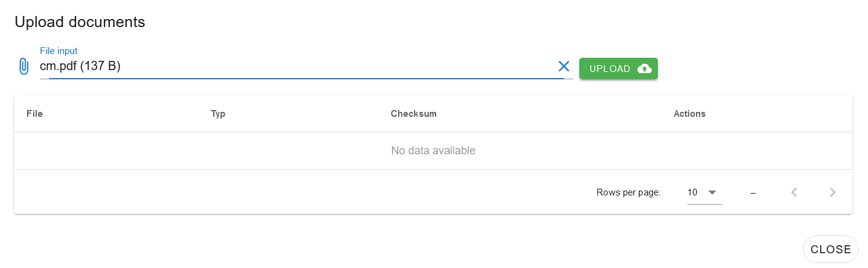Screen dimensions: 868x268
Task: Click the pagination range dash indicator
Action: coord(753,193)
